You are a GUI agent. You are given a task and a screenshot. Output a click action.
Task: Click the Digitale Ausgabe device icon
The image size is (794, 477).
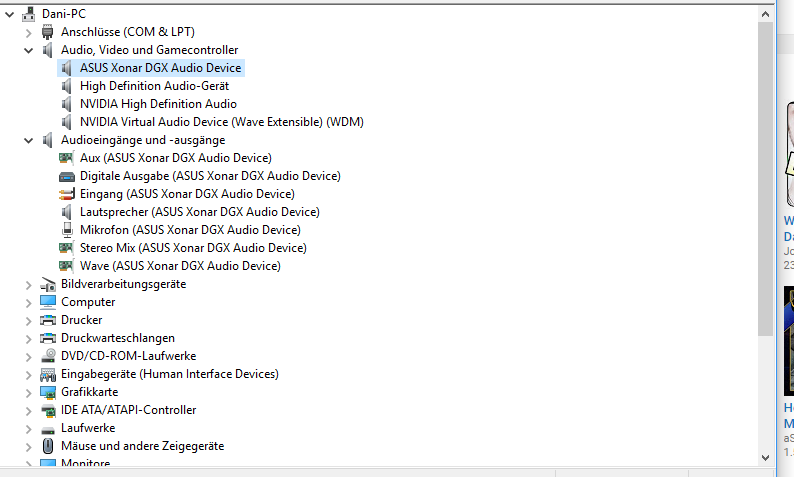tap(66, 176)
